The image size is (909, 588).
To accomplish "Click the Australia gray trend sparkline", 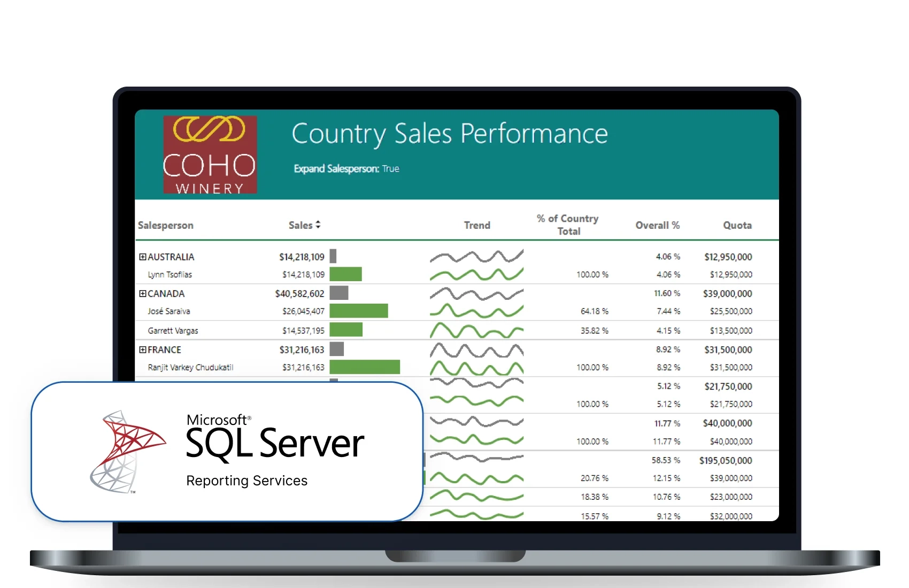I will tap(476, 257).
